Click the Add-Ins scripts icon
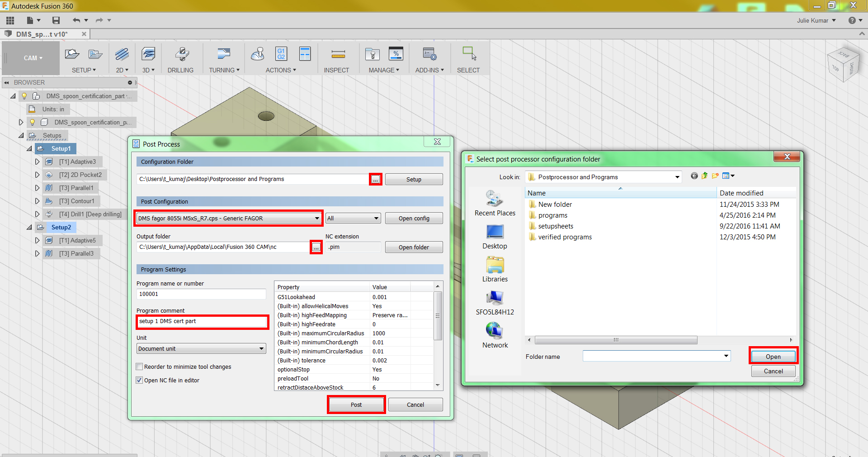The height and width of the screenshot is (457, 868). (429, 54)
